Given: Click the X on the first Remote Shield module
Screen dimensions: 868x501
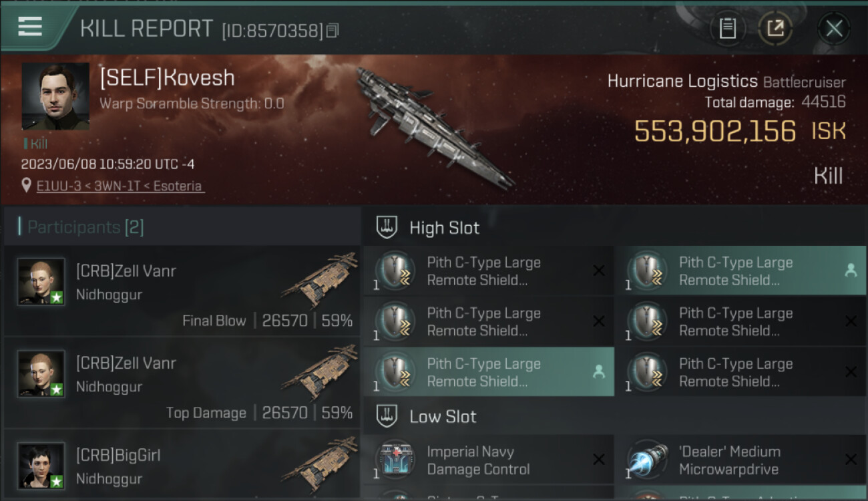Looking at the screenshot, I should point(599,271).
